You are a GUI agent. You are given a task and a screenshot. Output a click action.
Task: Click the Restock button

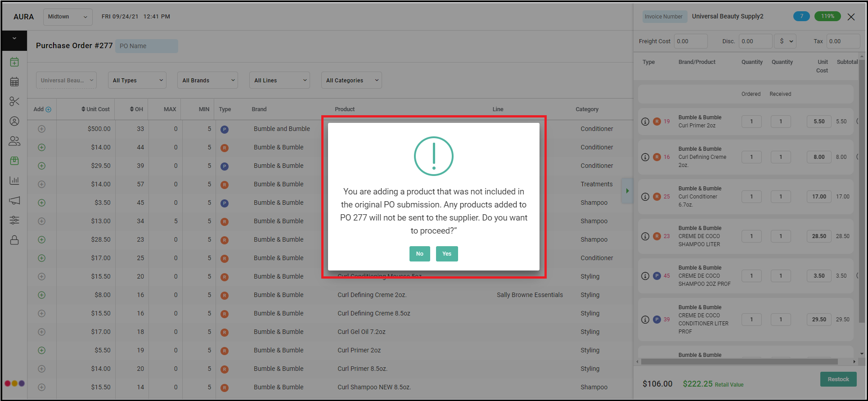(x=838, y=379)
